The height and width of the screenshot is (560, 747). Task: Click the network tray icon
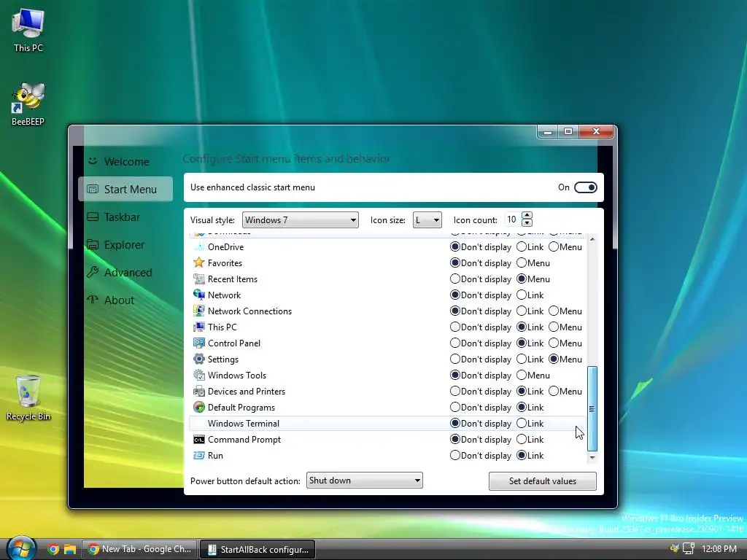click(689, 548)
